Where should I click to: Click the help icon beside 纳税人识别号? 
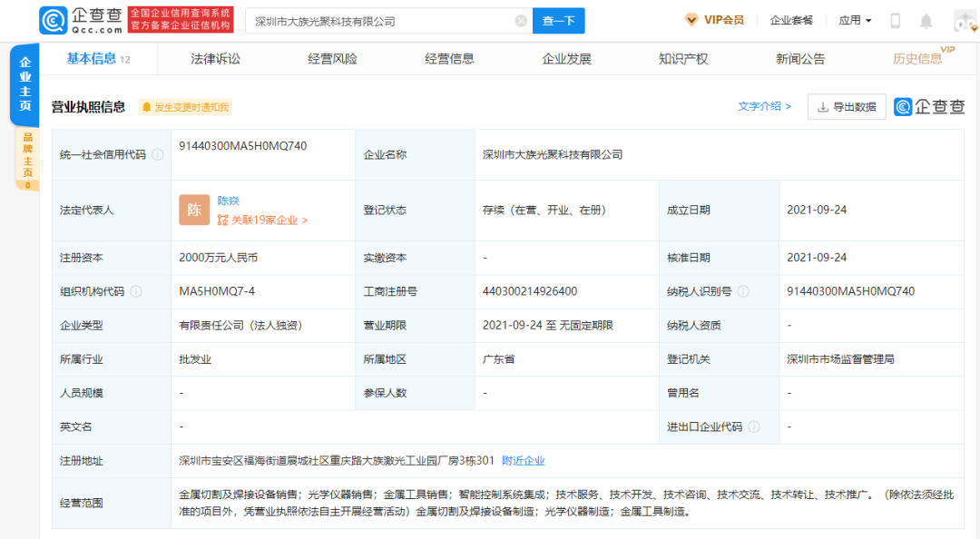pos(743,291)
